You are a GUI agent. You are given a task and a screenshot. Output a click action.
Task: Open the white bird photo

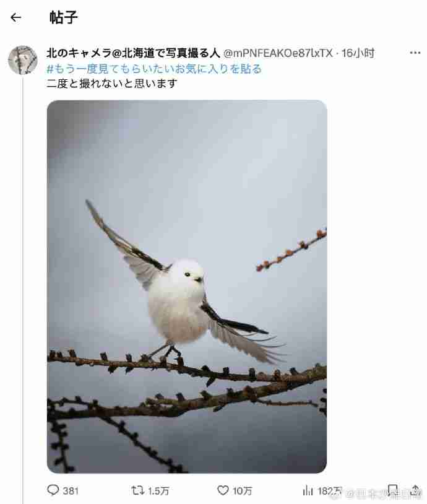pyautogui.click(x=187, y=287)
